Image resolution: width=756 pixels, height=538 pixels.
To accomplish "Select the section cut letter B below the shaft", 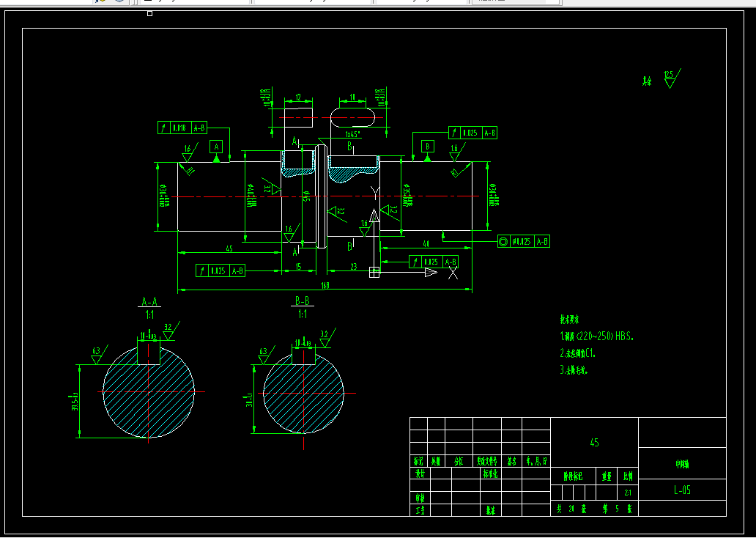I will coord(350,246).
